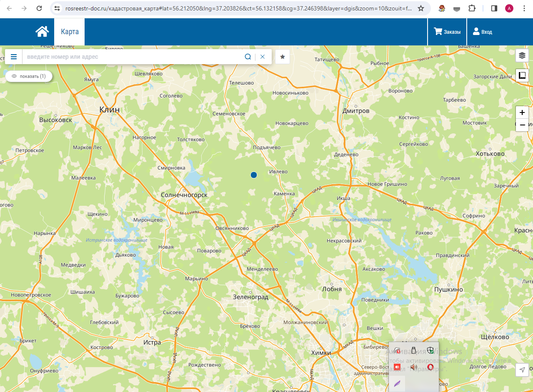
Task: Locate me with the navigation arrow button
Action: [522, 370]
